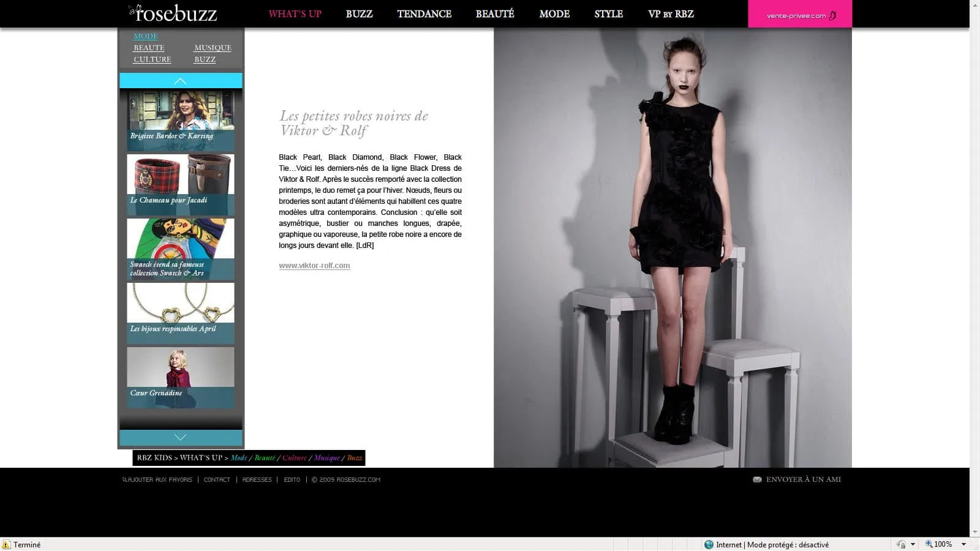This screenshot has width=980, height=551.
Task: Click Ajouter aux favoris footer link
Action: pos(157,480)
